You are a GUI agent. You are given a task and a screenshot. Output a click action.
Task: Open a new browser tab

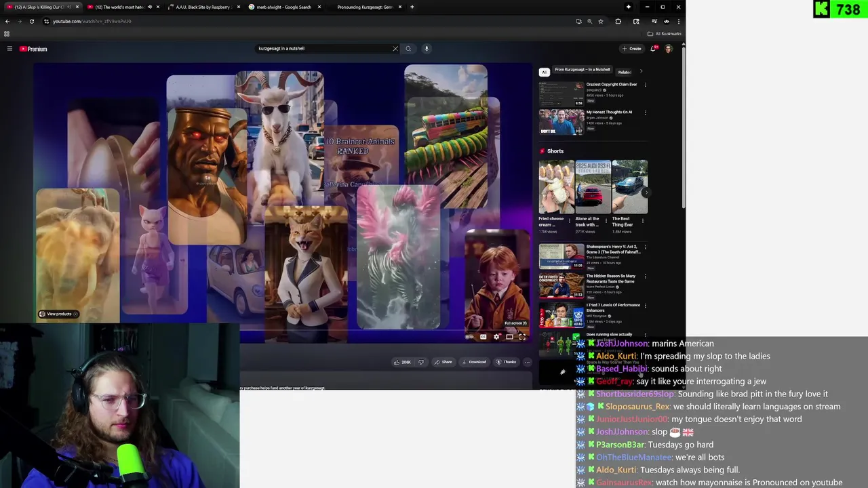click(412, 7)
